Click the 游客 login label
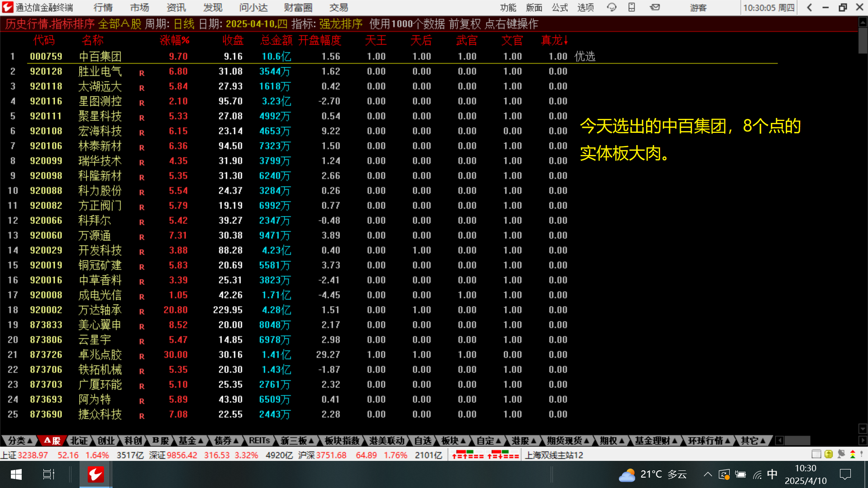The height and width of the screenshot is (488, 868). coord(698,8)
